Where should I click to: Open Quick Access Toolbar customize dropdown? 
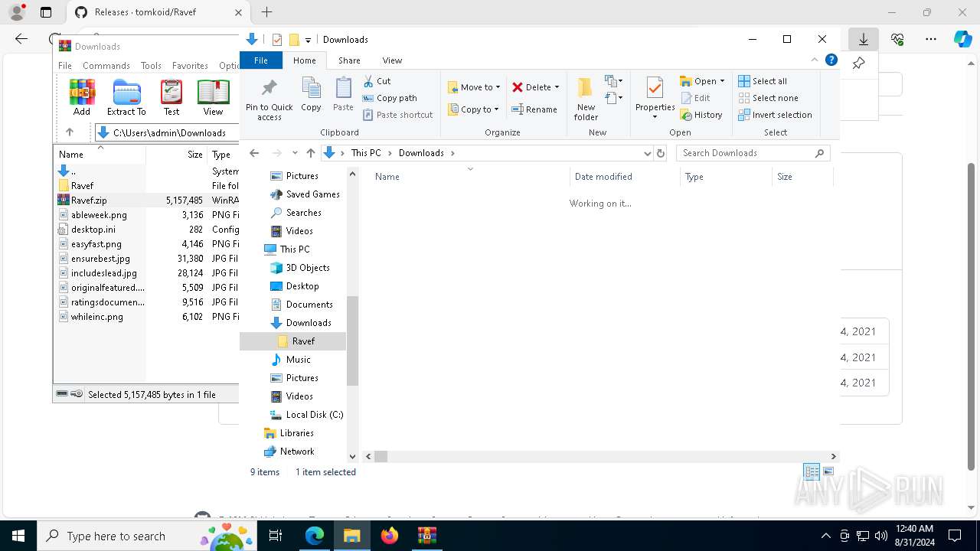pyautogui.click(x=308, y=40)
